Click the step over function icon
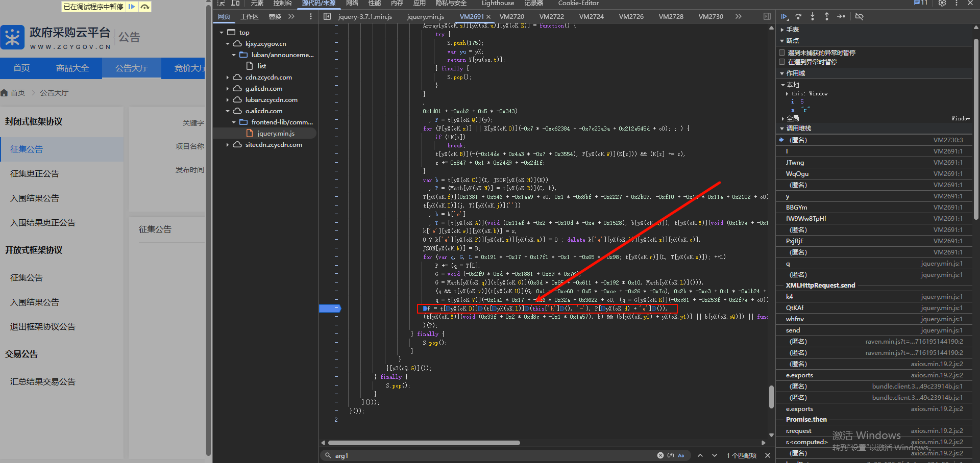Viewport: 980px width, 463px height. (x=799, y=16)
